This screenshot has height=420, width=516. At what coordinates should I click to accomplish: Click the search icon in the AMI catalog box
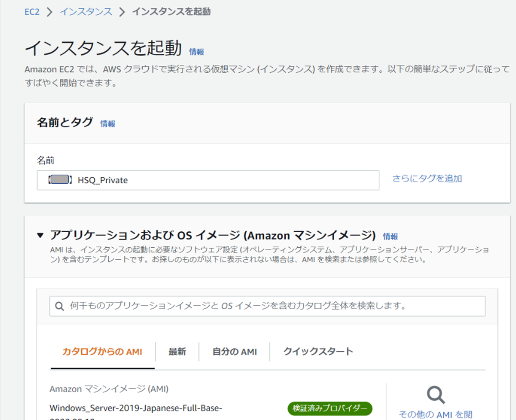(x=60, y=306)
